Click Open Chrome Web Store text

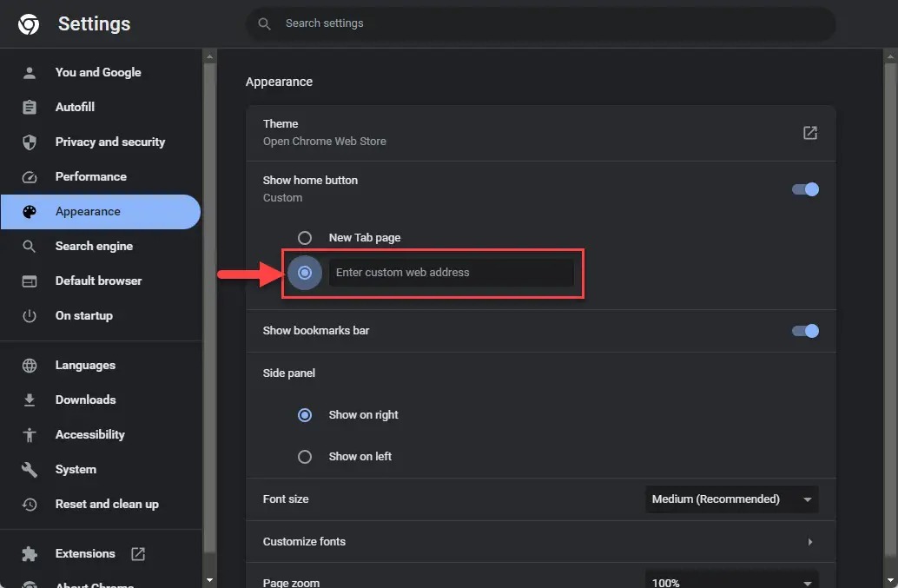pos(324,142)
